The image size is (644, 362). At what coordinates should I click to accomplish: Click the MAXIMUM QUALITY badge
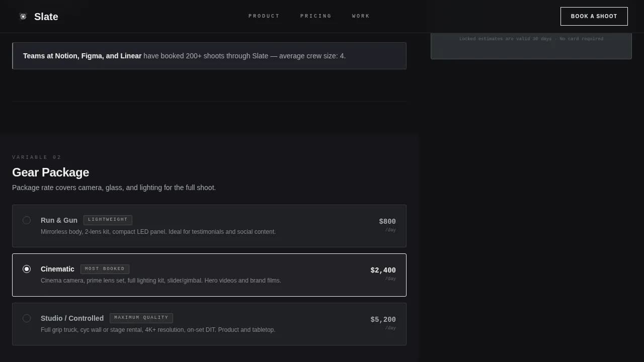(x=141, y=318)
